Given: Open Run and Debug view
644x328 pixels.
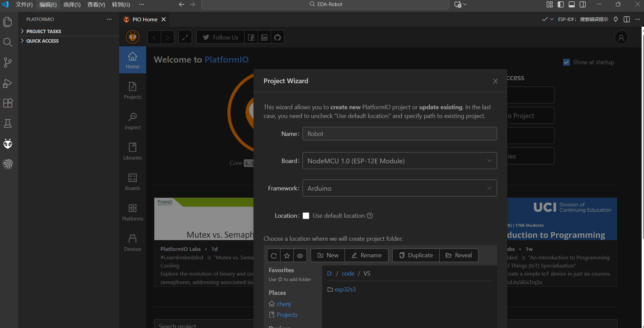Looking at the screenshot, I should tap(7, 83).
